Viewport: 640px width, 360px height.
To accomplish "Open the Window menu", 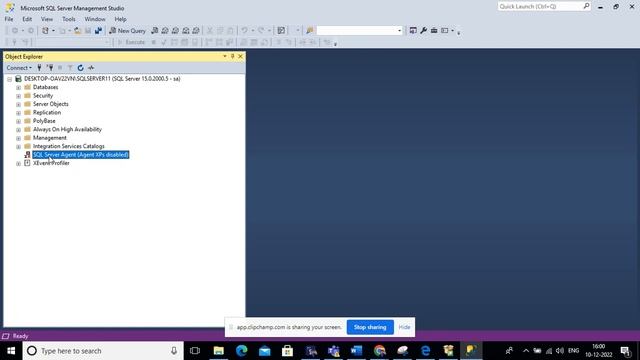I will tap(95, 19).
